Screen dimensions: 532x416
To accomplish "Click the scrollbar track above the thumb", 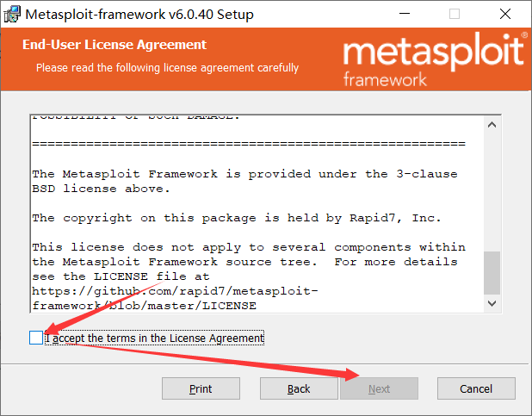I will pyautogui.click(x=492, y=189).
